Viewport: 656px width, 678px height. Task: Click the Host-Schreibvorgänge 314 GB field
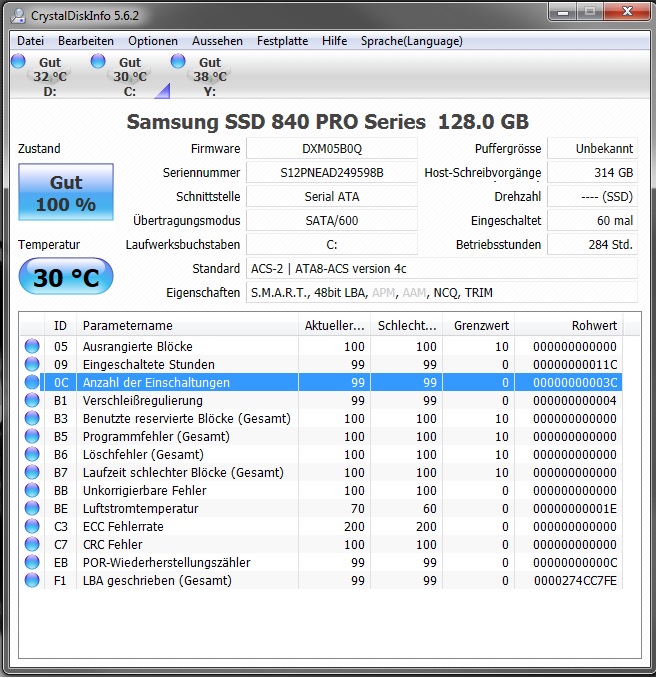592,173
